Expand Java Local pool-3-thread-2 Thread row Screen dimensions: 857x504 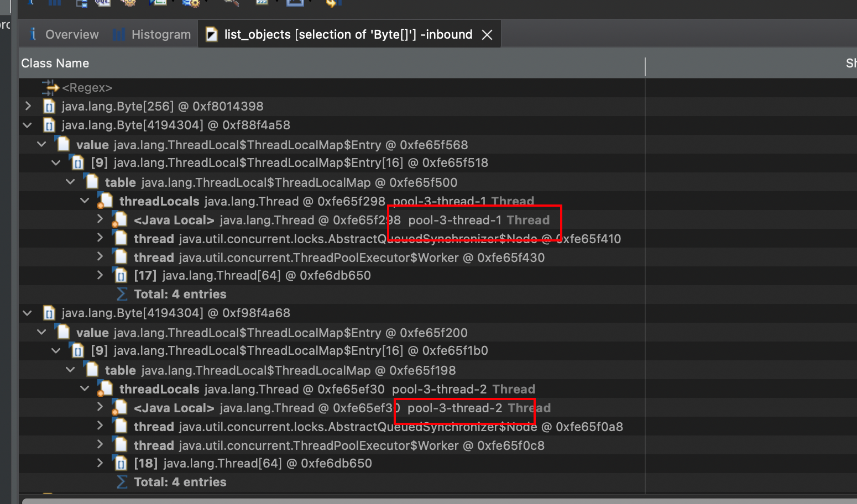[100, 407]
